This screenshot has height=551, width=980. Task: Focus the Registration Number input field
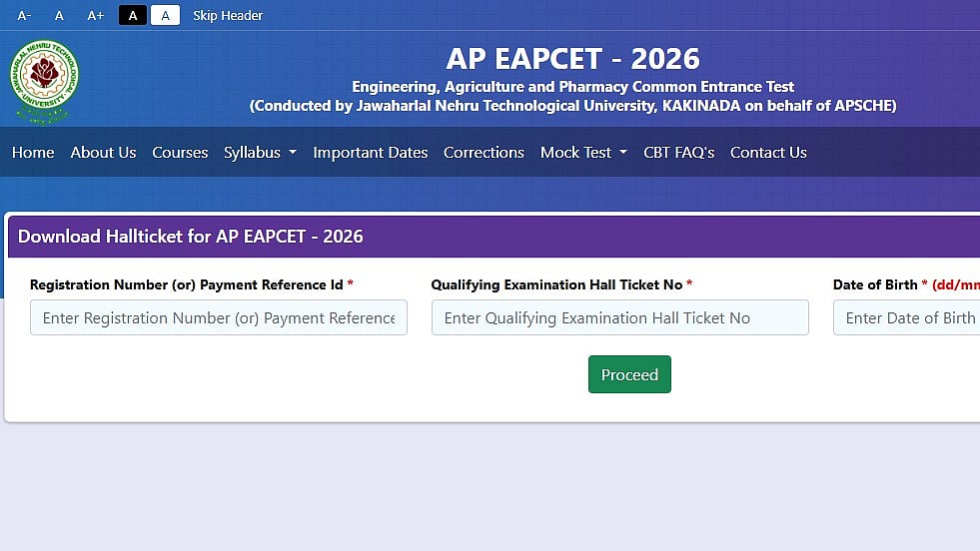(x=219, y=317)
